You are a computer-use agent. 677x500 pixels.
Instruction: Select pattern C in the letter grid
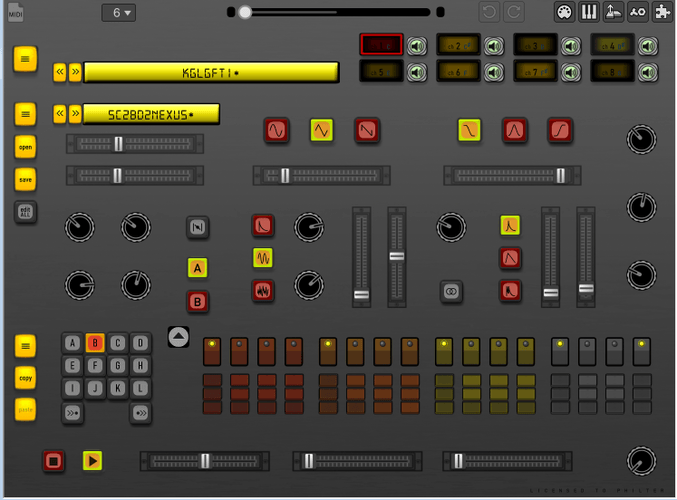(118, 343)
